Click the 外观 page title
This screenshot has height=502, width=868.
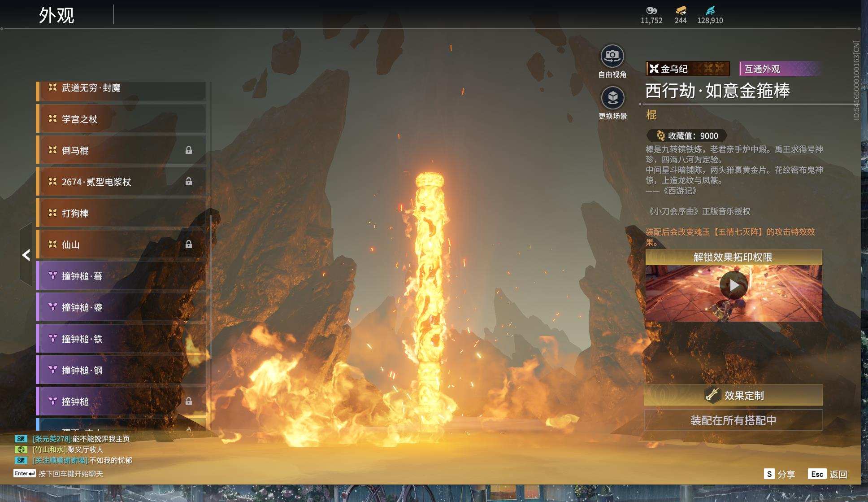(56, 15)
